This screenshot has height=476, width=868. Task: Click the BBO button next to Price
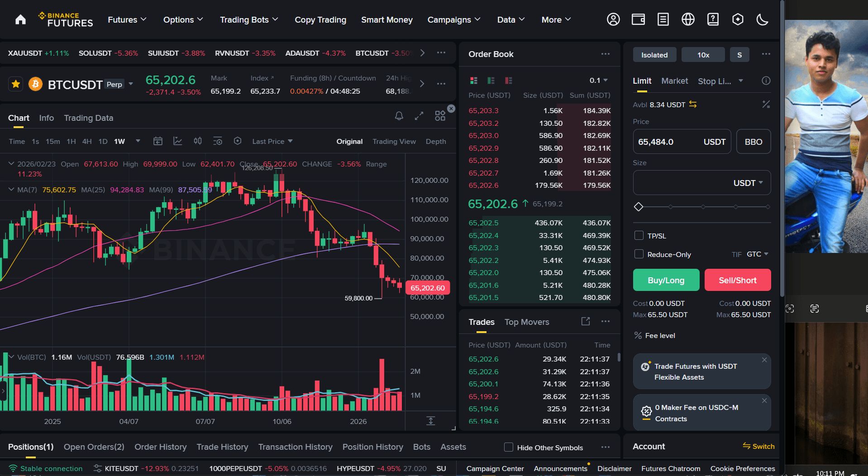click(753, 141)
